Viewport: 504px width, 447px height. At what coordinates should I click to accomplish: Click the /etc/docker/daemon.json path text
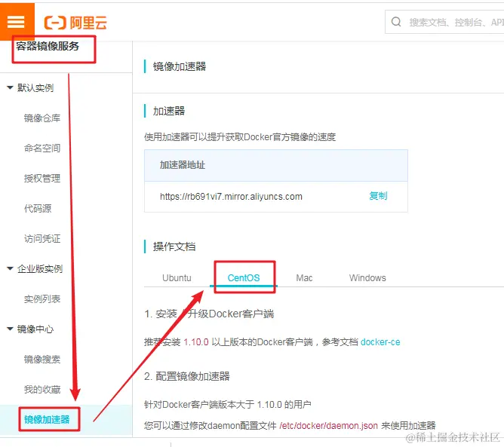[x=328, y=426]
